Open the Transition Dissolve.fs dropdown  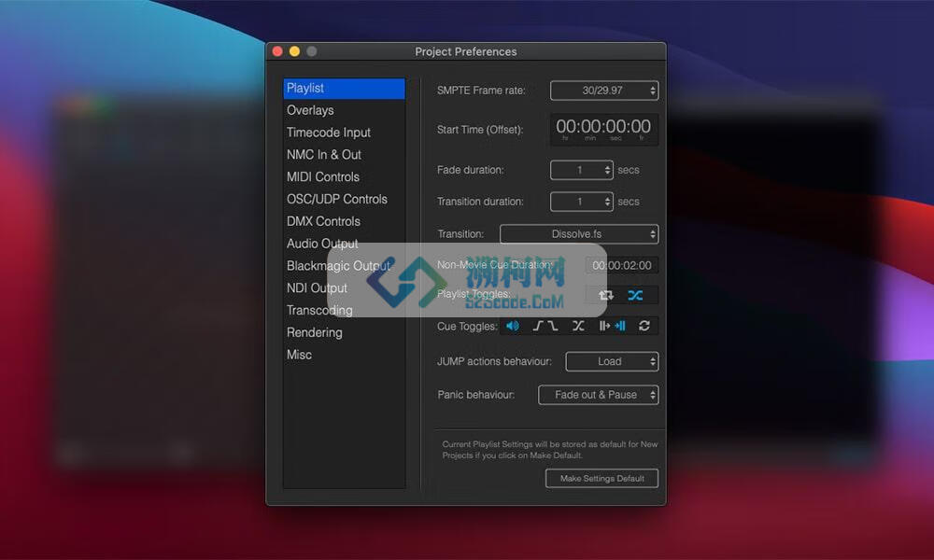[579, 234]
